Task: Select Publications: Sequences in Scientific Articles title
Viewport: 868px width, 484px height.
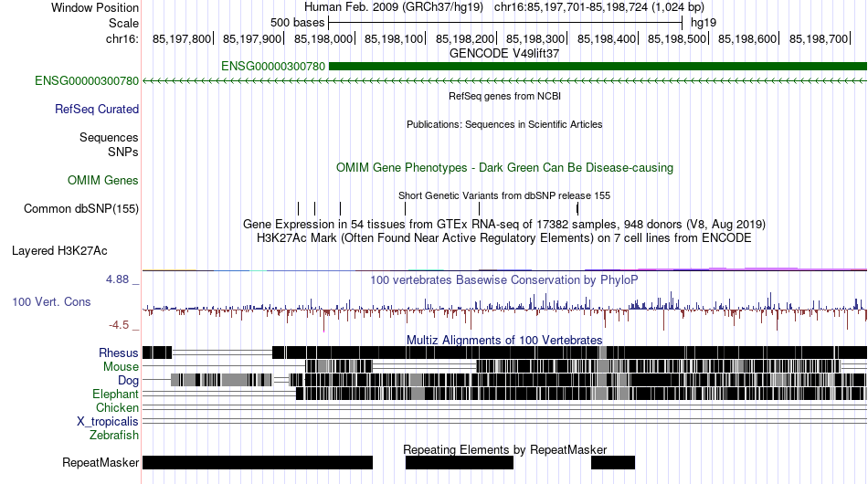Action: (504, 124)
